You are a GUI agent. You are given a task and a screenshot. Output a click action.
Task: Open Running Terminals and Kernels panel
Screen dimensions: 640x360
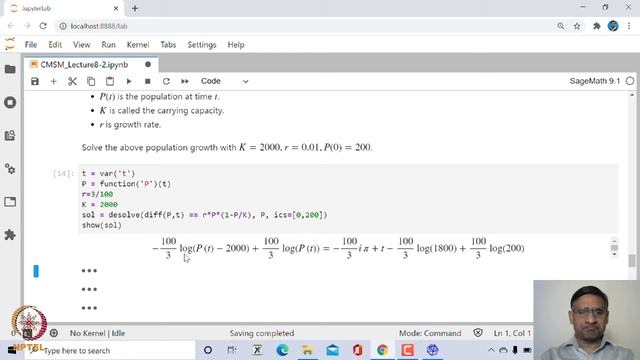pyautogui.click(x=10, y=102)
